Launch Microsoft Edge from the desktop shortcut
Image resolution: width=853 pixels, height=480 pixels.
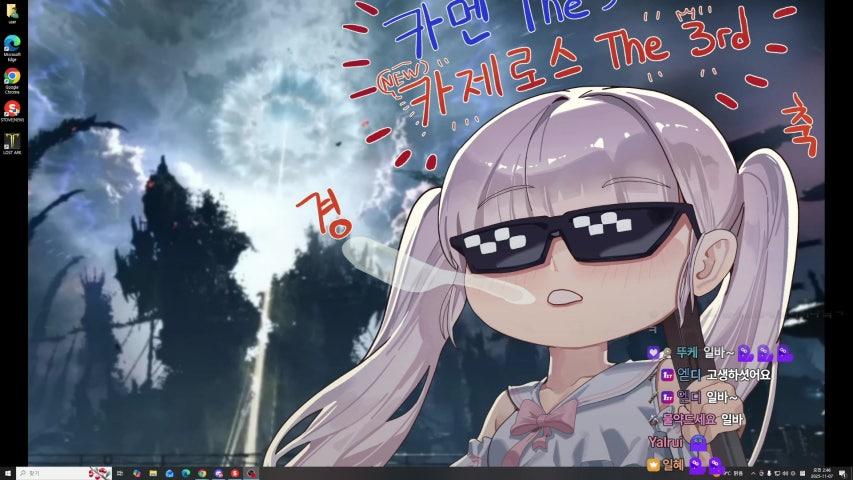(x=12, y=48)
